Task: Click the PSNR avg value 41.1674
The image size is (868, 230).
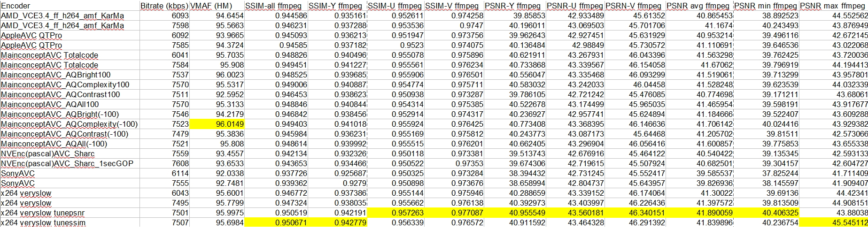Action: pos(699,25)
